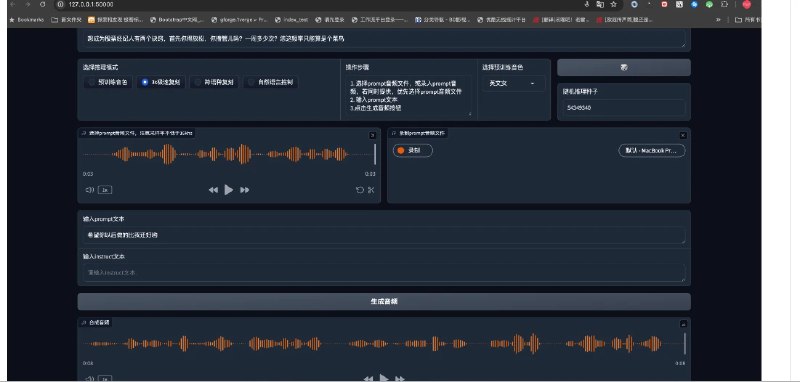Open the MacBook microphone device selector
800x382 pixels.
(652, 150)
